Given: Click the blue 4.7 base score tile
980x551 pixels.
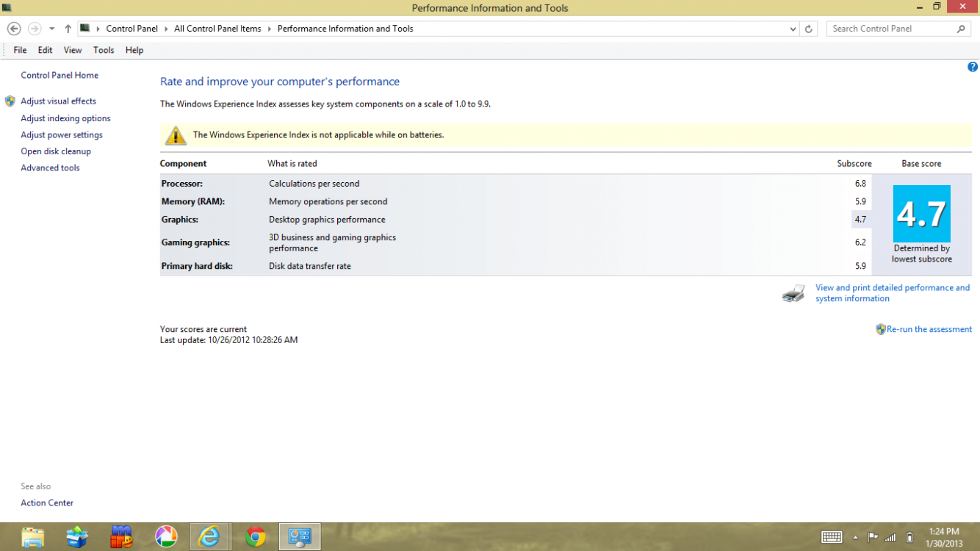Looking at the screenshot, I should point(922,214).
